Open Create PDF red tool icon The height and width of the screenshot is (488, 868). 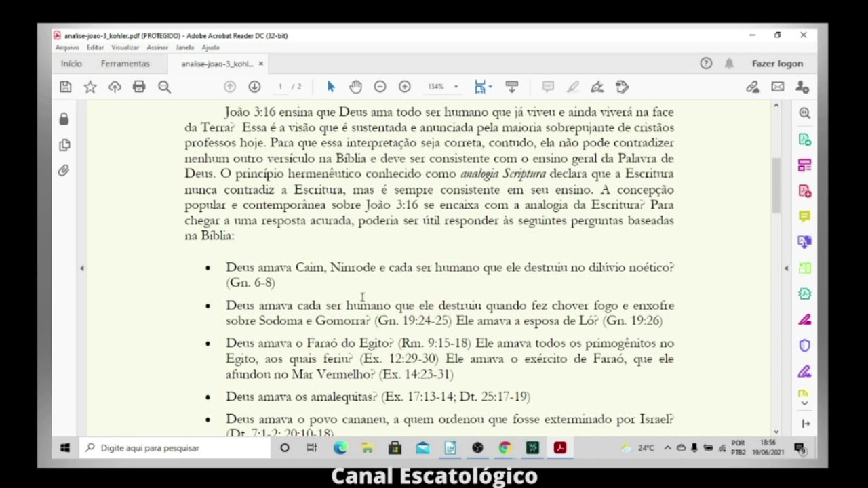805,191
